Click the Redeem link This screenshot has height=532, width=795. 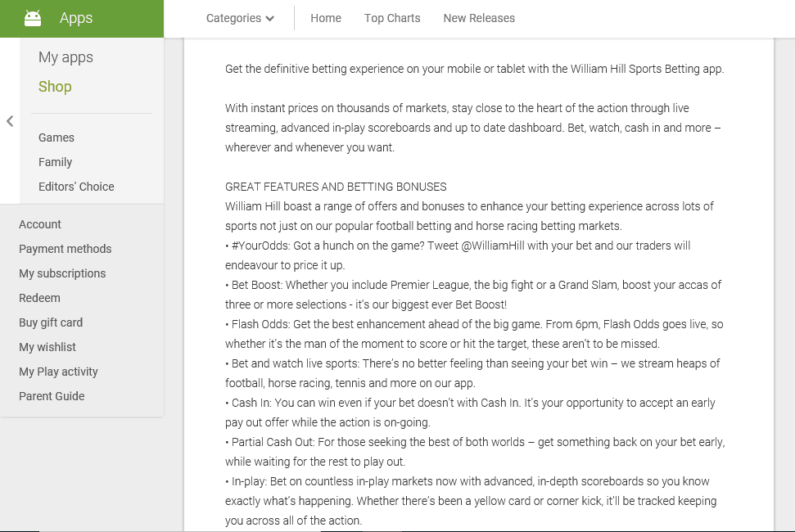point(39,298)
